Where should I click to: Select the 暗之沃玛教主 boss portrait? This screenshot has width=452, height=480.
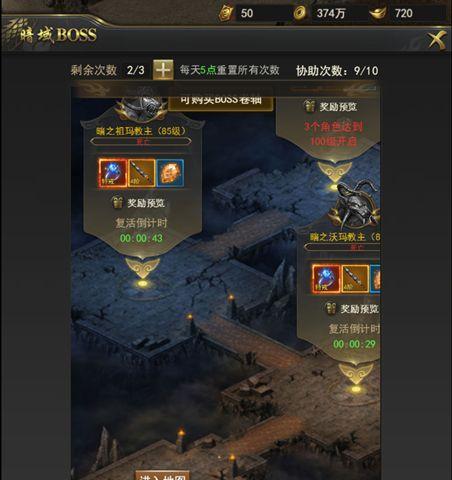[x=354, y=205]
